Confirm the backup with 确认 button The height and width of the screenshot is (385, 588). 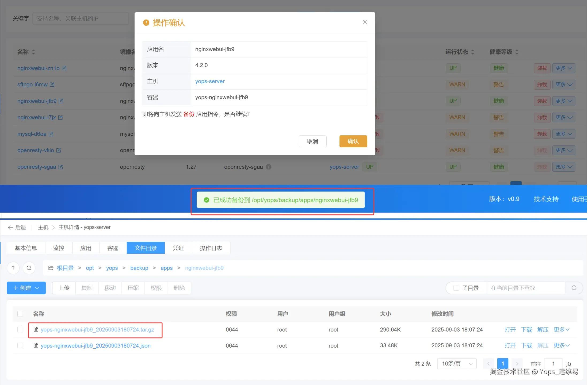click(x=353, y=141)
